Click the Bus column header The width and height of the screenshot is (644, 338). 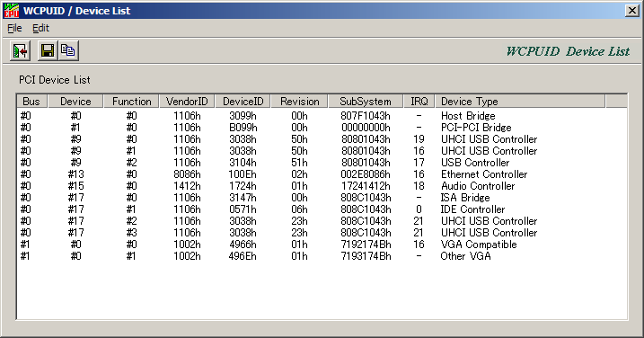click(x=31, y=102)
